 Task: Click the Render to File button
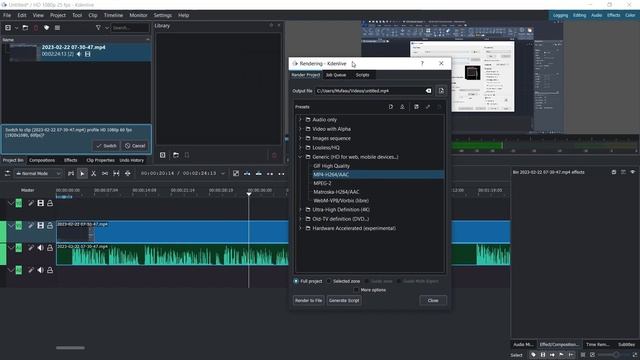[309, 300]
